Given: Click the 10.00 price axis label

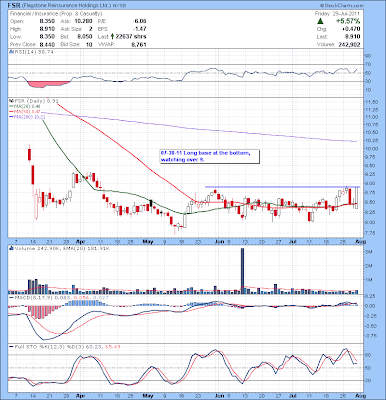Looking at the screenshot, I should click(x=373, y=148).
